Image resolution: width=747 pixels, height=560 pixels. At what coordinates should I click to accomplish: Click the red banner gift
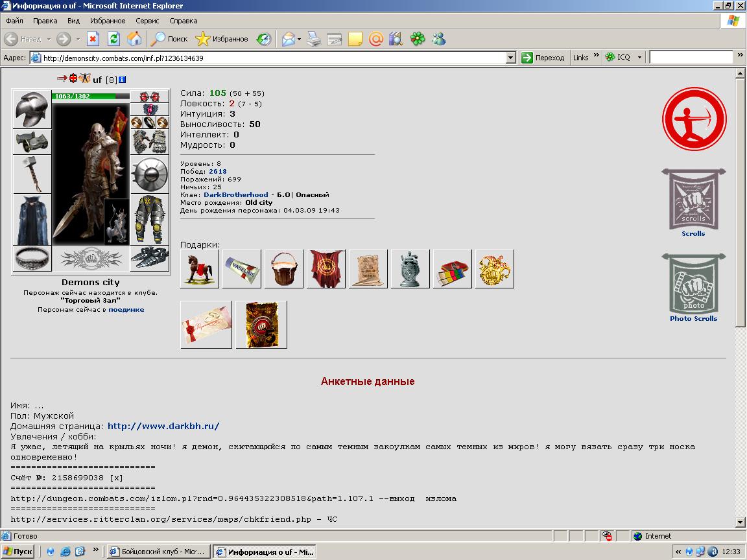326,269
